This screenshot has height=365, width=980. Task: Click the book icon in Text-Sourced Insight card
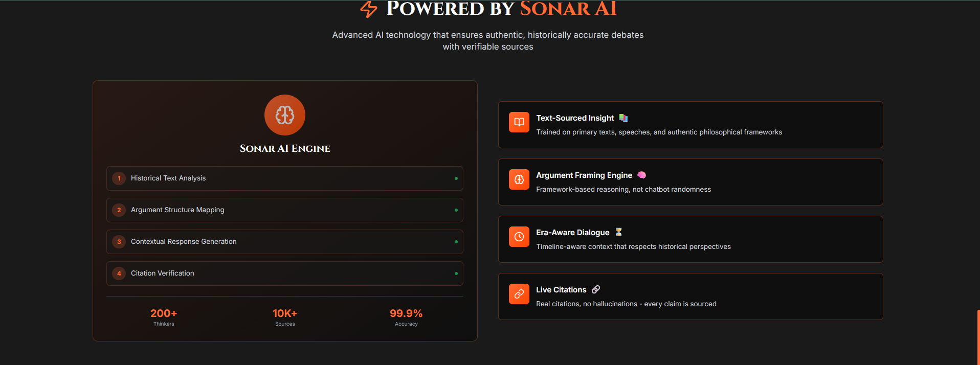coord(519,122)
